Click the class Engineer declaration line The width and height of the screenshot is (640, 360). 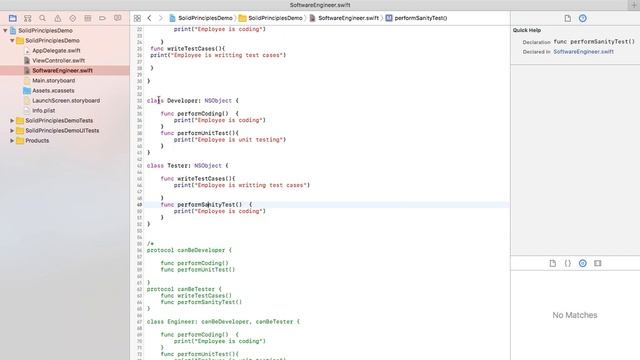coord(223,322)
